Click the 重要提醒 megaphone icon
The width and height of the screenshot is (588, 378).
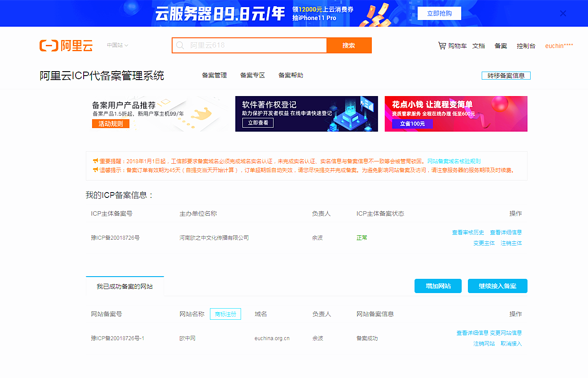pos(95,161)
